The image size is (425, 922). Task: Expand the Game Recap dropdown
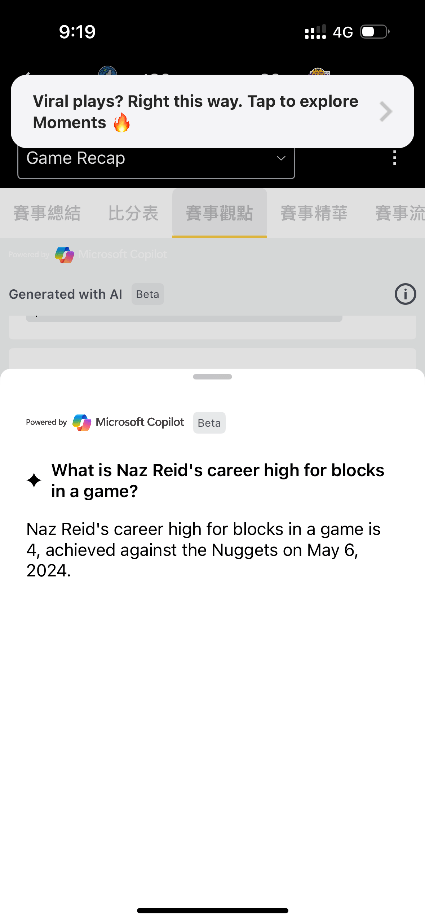(156, 159)
